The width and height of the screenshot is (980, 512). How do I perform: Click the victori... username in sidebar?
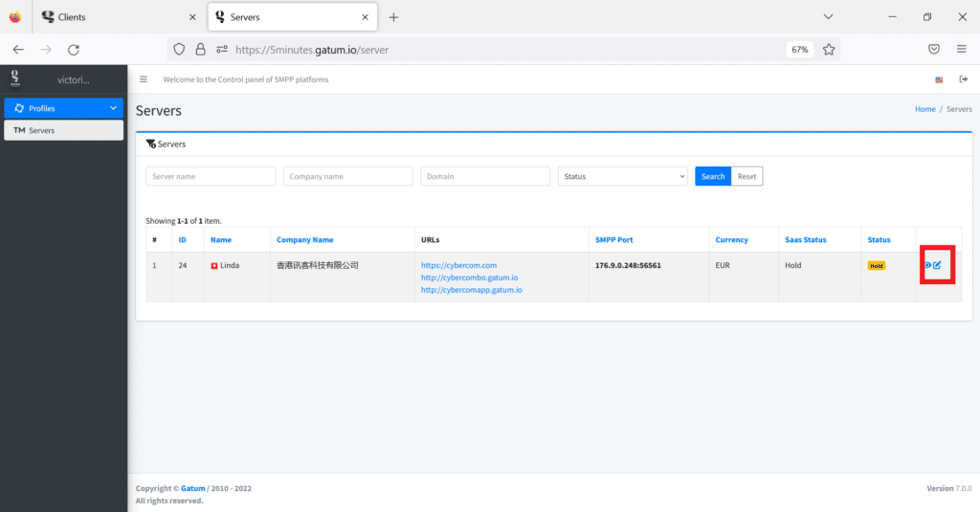73,79
